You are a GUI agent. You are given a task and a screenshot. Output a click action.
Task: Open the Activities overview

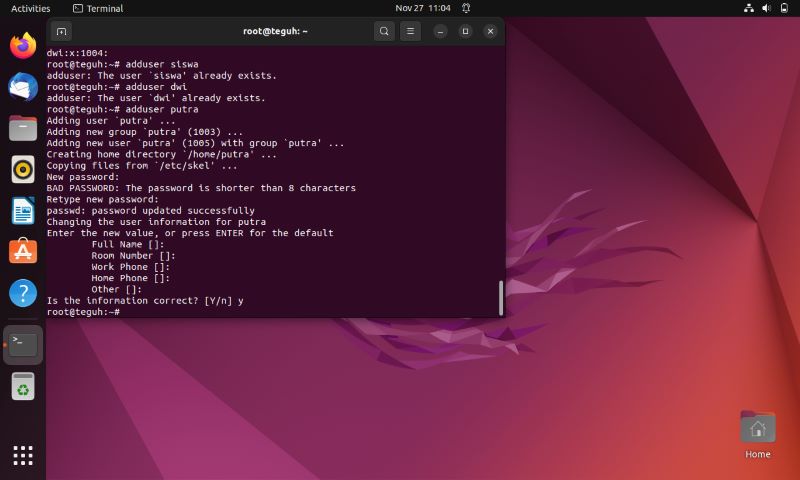(31, 8)
